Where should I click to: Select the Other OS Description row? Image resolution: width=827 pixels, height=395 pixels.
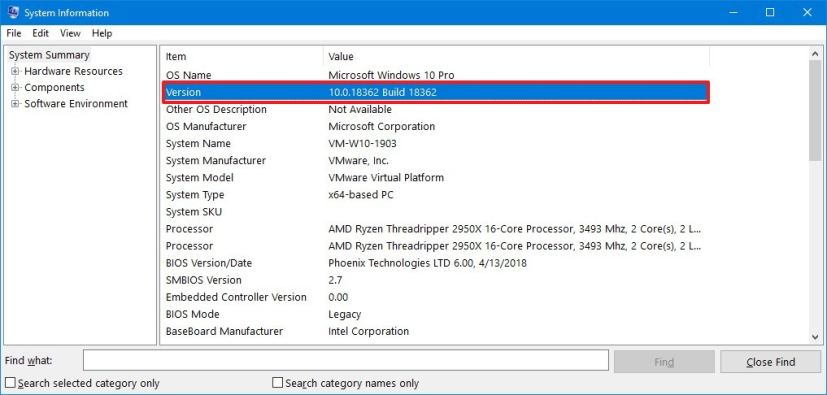435,109
